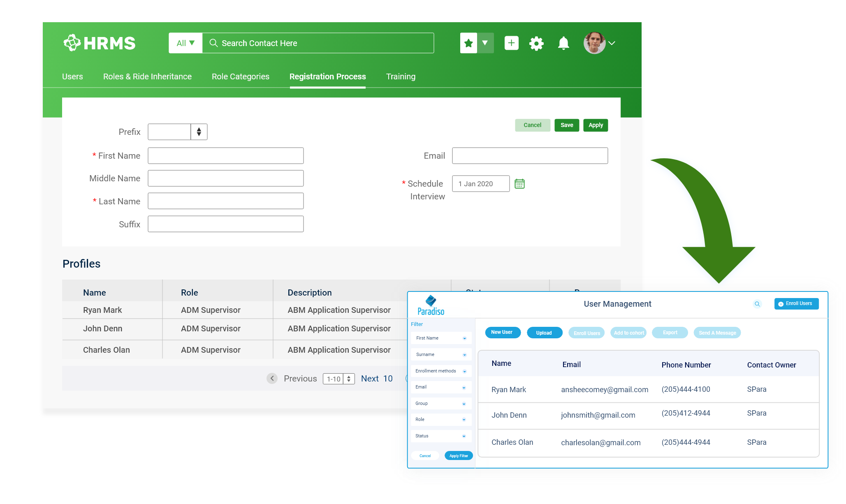The height and width of the screenshot is (504, 846).
Task: Click the user profile avatar
Action: click(594, 43)
